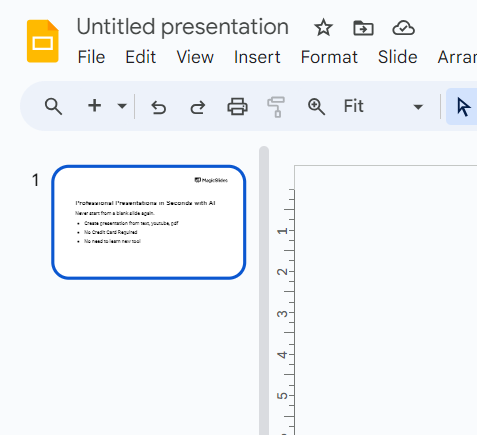Select slide 1 thumbnail in filmstrip
This screenshot has width=477, height=435.
click(149, 222)
